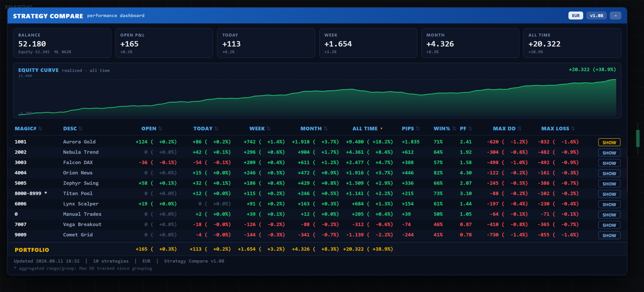
Task: Sort by MAX DD column arrows
Action: click(520, 128)
